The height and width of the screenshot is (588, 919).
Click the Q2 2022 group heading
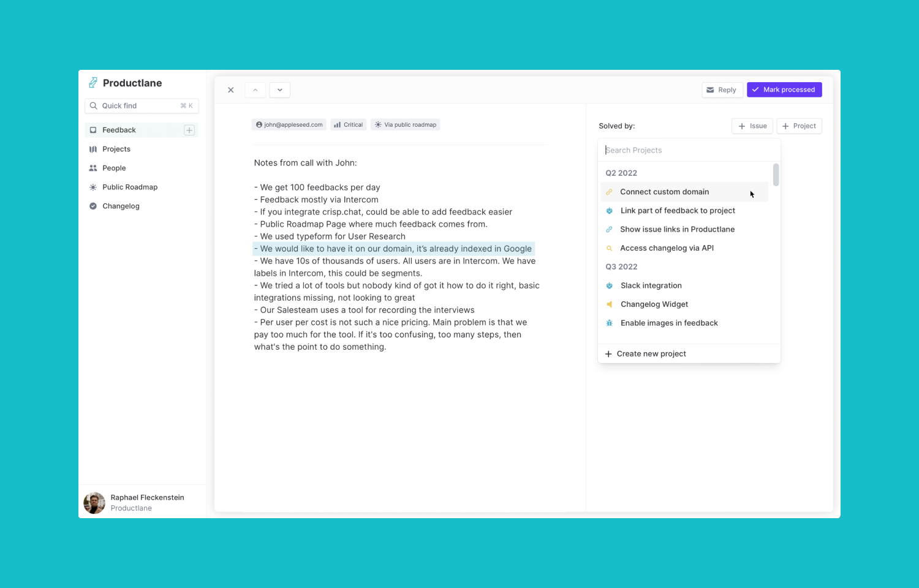621,173
